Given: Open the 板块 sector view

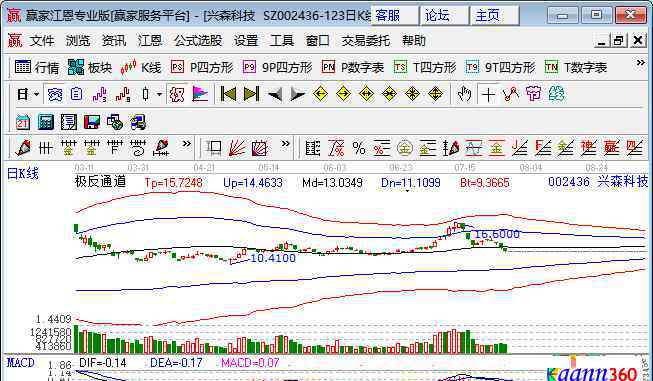Looking at the screenshot, I should pyautogui.click(x=90, y=67).
